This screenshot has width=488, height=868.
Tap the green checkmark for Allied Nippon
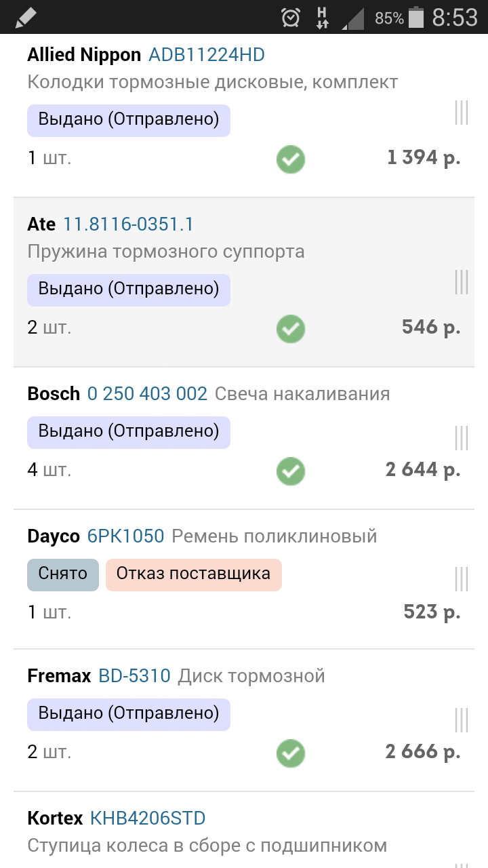coord(291,160)
